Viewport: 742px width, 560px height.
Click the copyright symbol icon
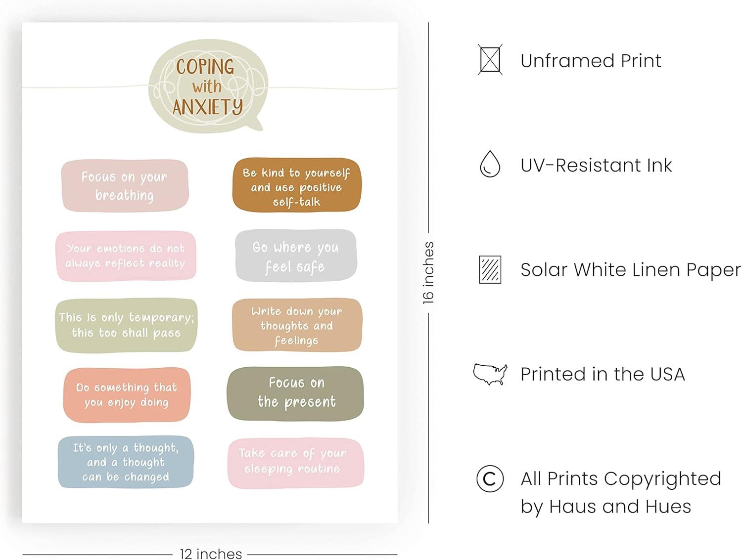click(x=490, y=478)
